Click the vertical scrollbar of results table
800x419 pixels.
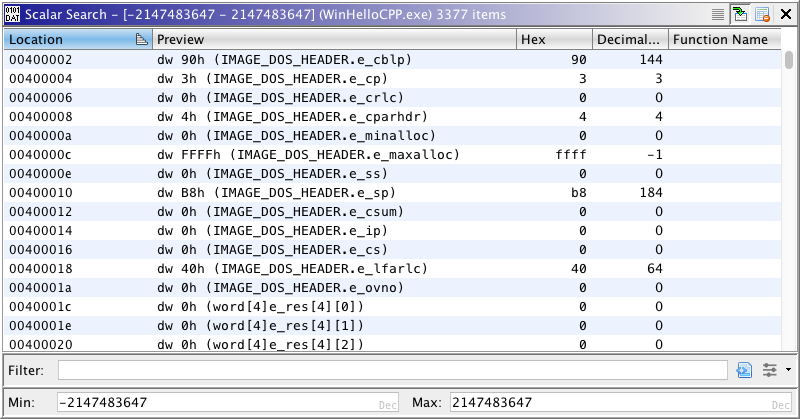coord(789,200)
